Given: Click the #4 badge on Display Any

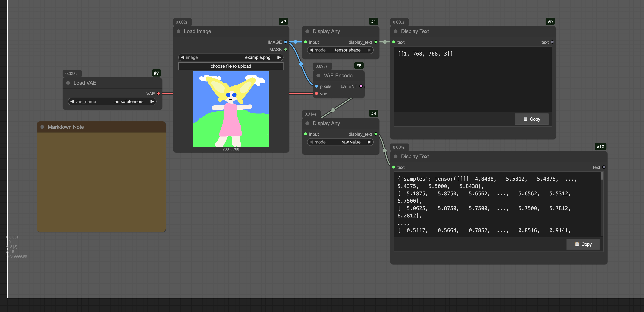Looking at the screenshot, I should 374,114.
